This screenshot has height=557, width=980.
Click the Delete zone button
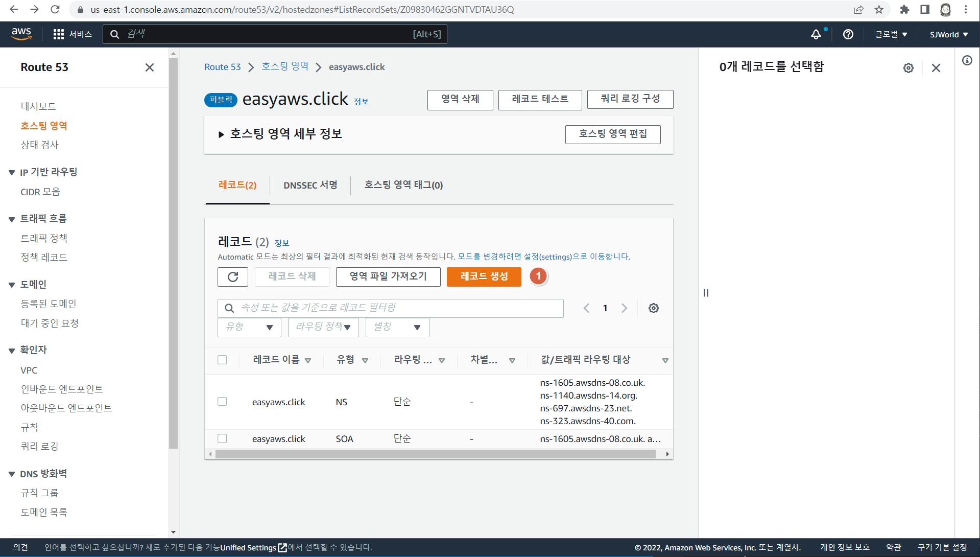[460, 99]
